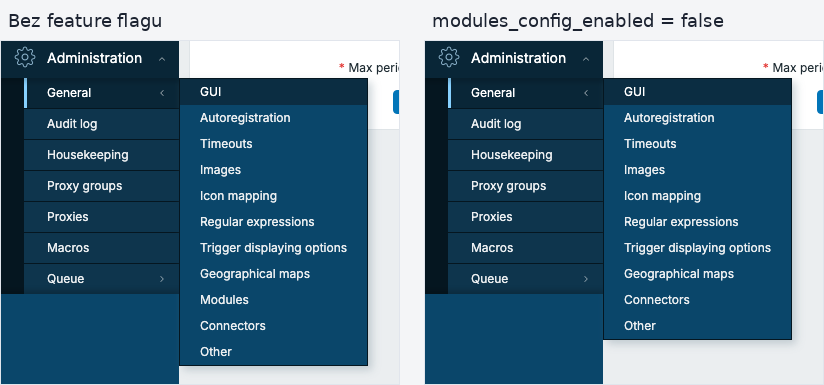The height and width of the screenshot is (385, 824).
Task: Open Queue in right screenshot sidebar
Action: click(x=526, y=279)
